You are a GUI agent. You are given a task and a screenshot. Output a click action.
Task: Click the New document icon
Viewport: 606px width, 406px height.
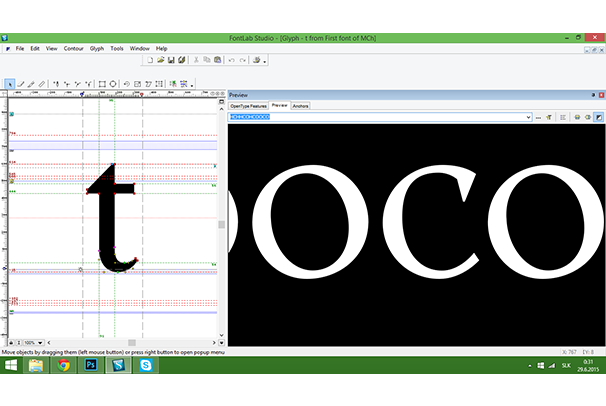[149, 60]
